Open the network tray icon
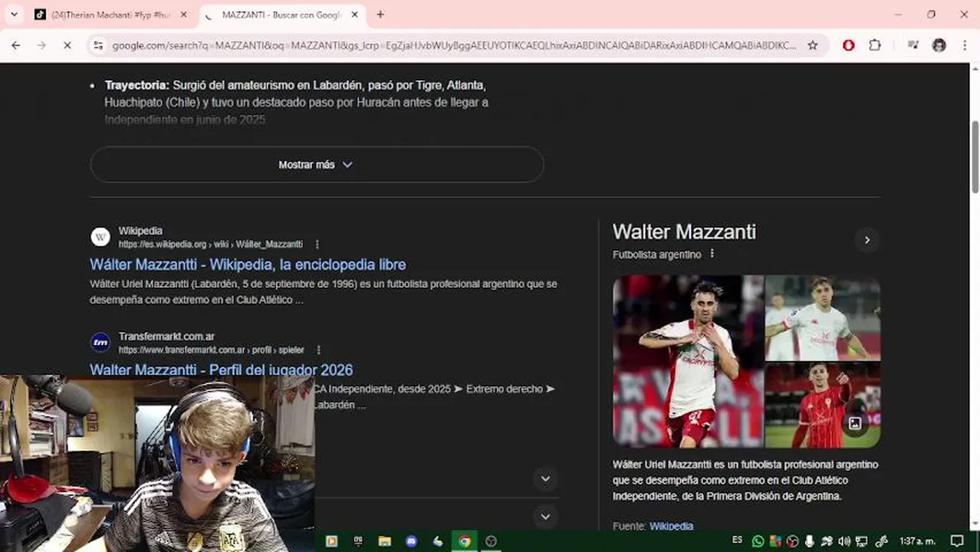The image size is (980, 552). click(x=861, y=541)
